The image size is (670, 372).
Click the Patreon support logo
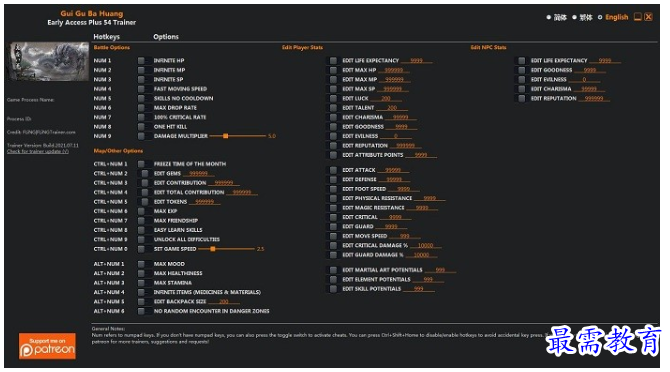[x=47, y=346]
